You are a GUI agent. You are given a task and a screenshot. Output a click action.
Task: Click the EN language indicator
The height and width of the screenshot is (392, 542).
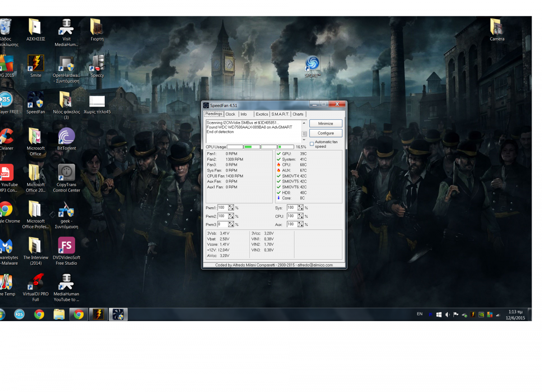[420, 314]
